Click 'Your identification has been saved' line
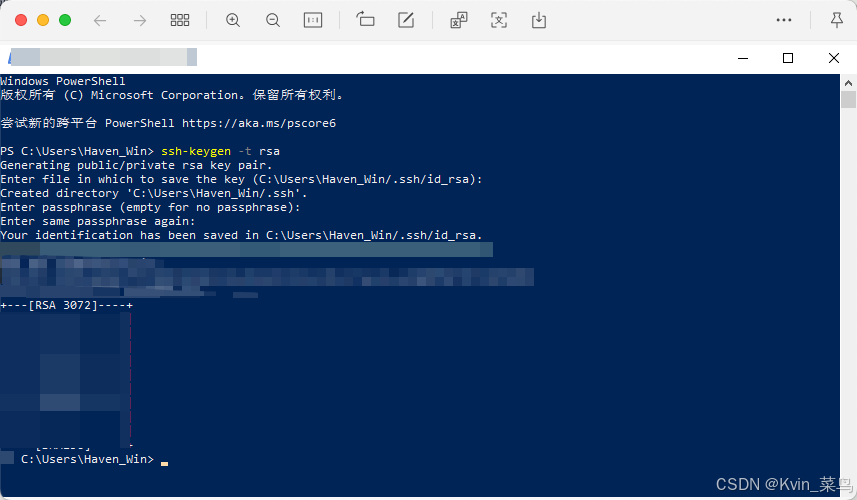Viewport: 857px width, 500px height. pos(241,235)
